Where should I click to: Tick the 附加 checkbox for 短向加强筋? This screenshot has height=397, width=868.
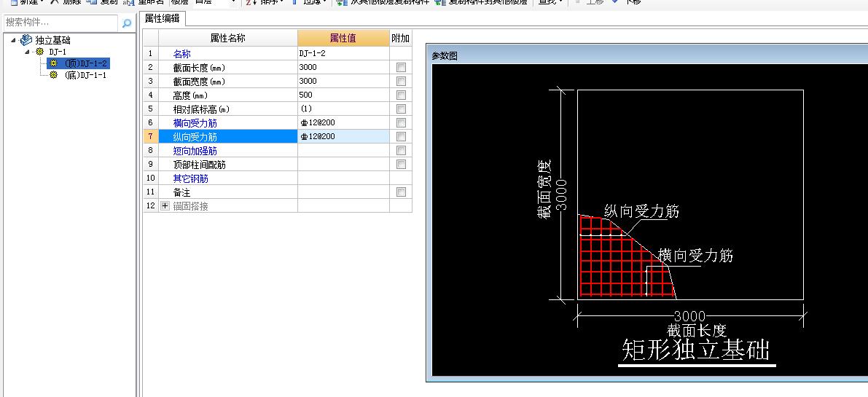pos(401,150)
